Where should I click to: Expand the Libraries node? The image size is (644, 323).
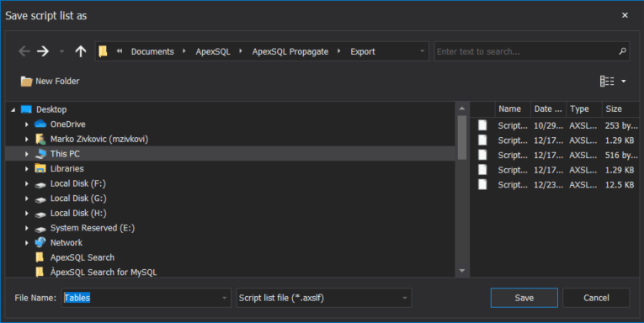click(x=27, y=169)
